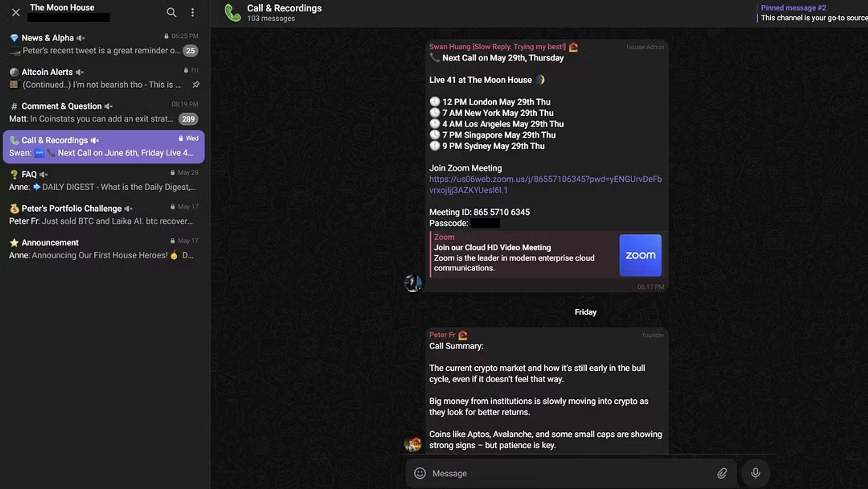Click the Zoom logo preview thumbnail
The image size is (868, 489).
point(640,255)
